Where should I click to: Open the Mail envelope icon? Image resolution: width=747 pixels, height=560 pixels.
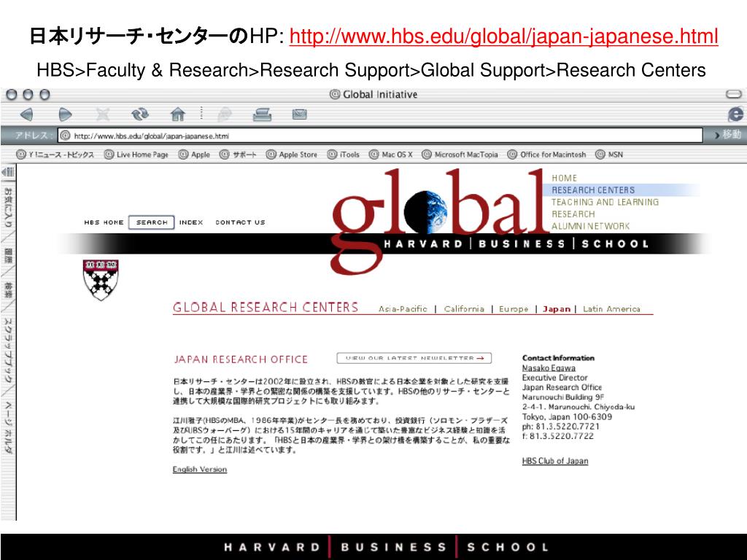pos(299,114)
